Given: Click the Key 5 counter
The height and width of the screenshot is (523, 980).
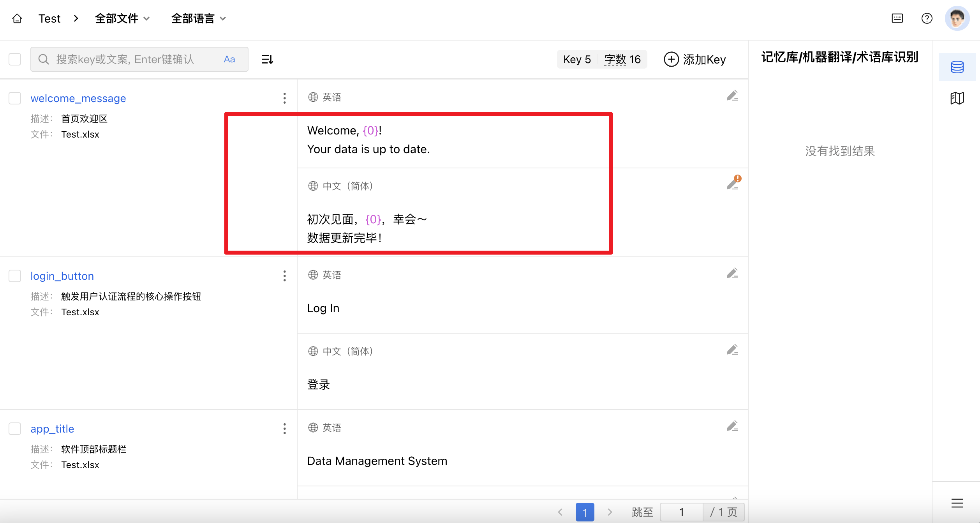Looking at the screenshot, I should pos(577,59).
